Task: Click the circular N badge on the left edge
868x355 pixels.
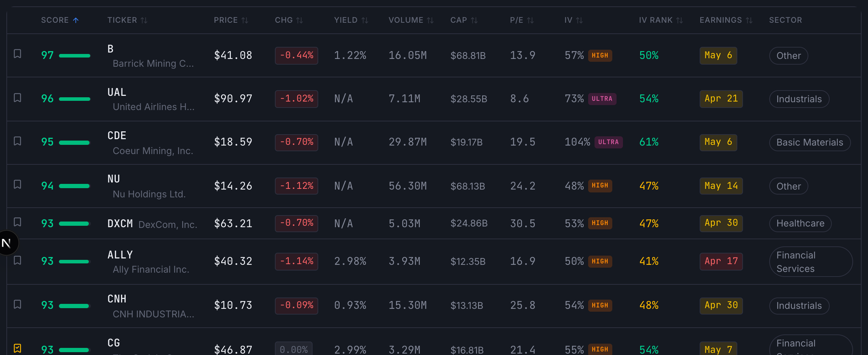Action: pos(6,243)
